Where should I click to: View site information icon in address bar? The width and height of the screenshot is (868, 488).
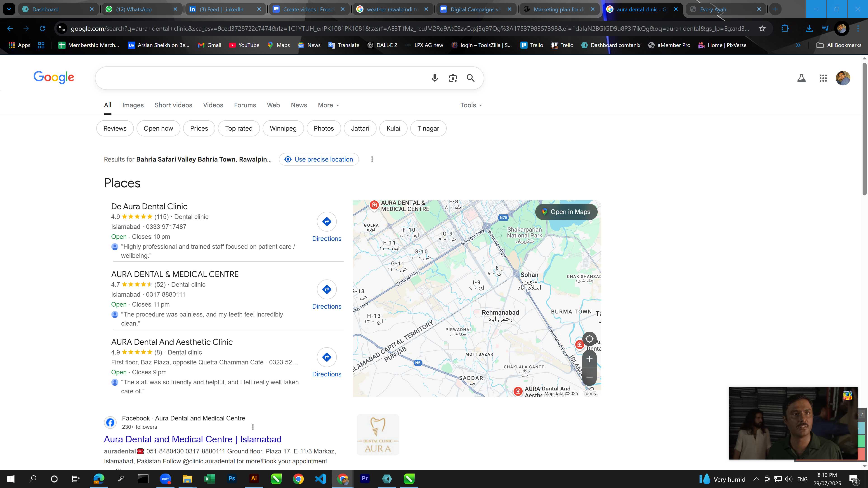pos(62,29)
